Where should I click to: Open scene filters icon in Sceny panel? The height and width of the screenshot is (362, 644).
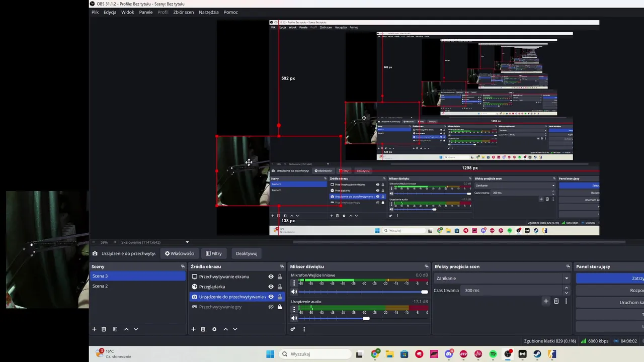115,329
